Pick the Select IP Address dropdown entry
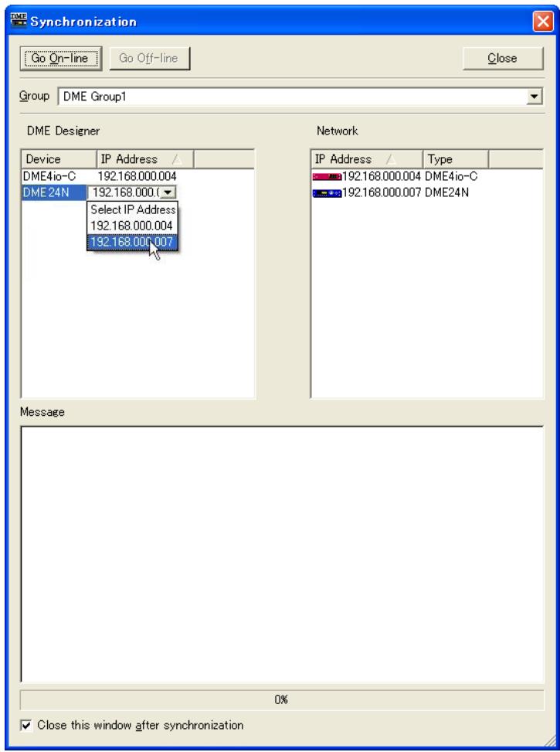The image size is (560, 752). (x=132, y=209)
